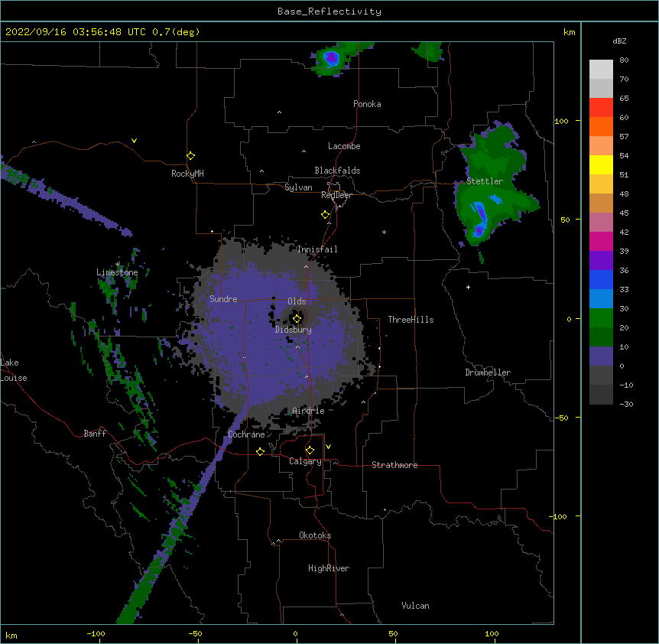Click the Olds city label
The image size is (659, 644).
[x=297, y=301]
